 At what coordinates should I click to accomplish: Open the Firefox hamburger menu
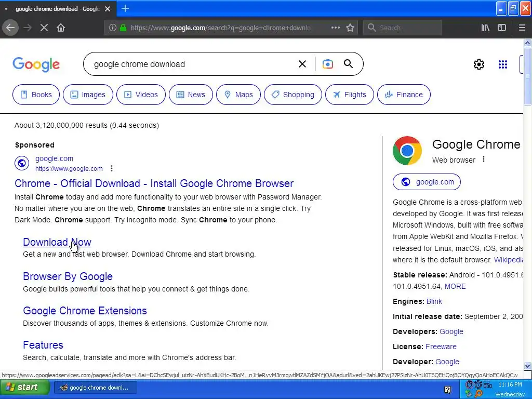tap(522, 28)
